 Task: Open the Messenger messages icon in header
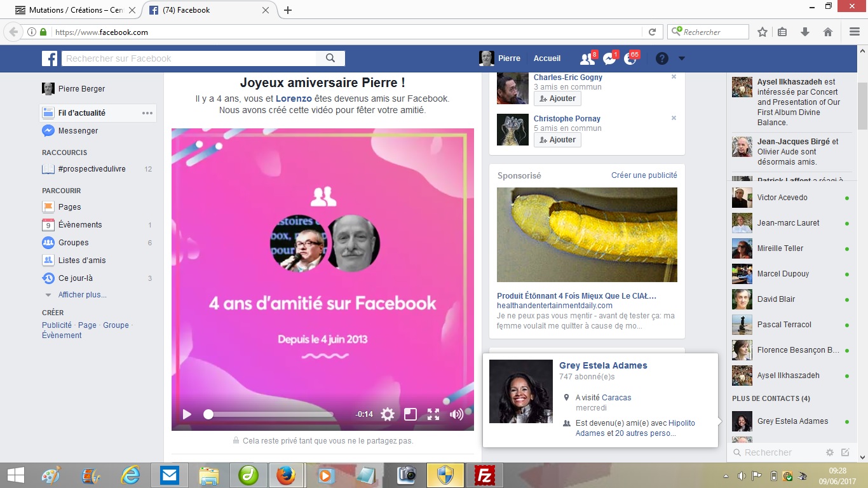609,58
